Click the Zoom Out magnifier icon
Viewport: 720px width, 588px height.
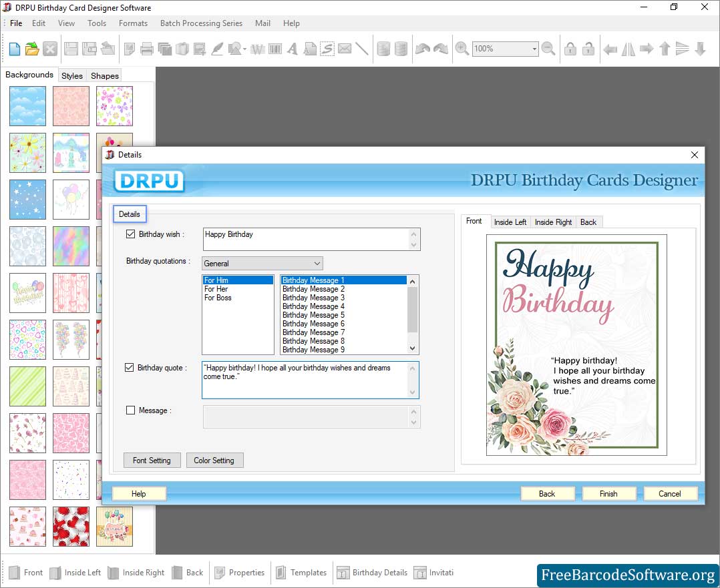[x=548, y=49]
